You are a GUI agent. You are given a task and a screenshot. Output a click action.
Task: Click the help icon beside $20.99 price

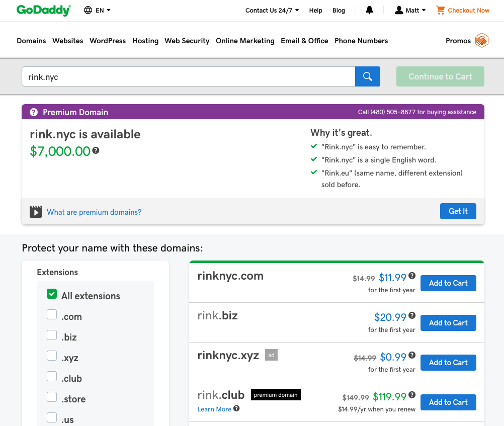tap(412, 315)
